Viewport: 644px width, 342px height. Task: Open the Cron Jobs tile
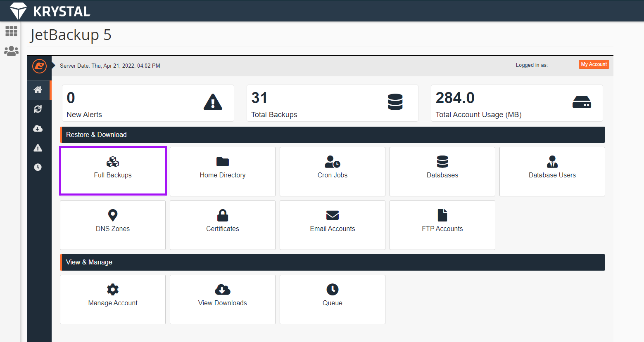tap(333, 172)
